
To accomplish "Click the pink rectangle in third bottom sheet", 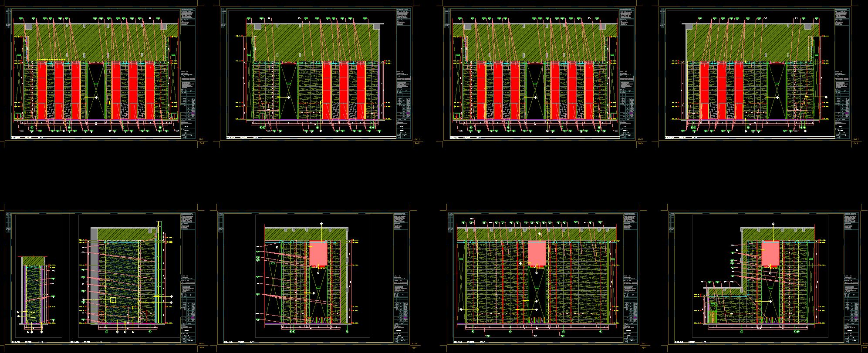I will pyautogui.click(x=537, y=253).
